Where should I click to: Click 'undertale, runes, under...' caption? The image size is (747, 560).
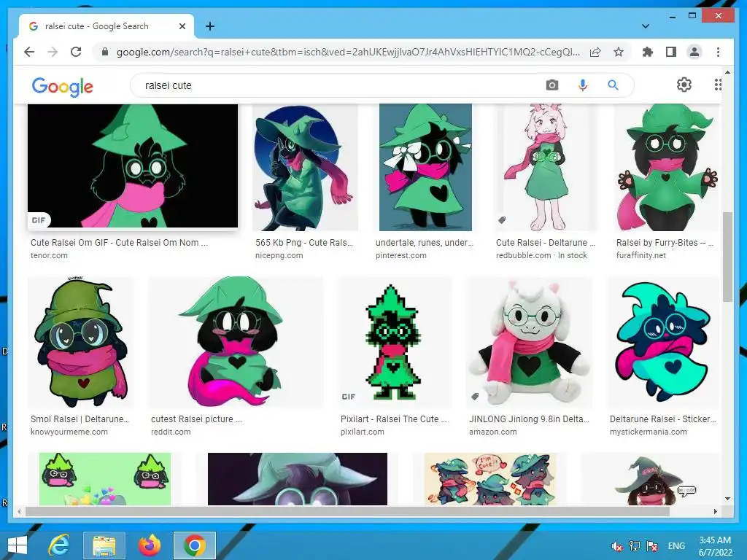click(425, 242)
